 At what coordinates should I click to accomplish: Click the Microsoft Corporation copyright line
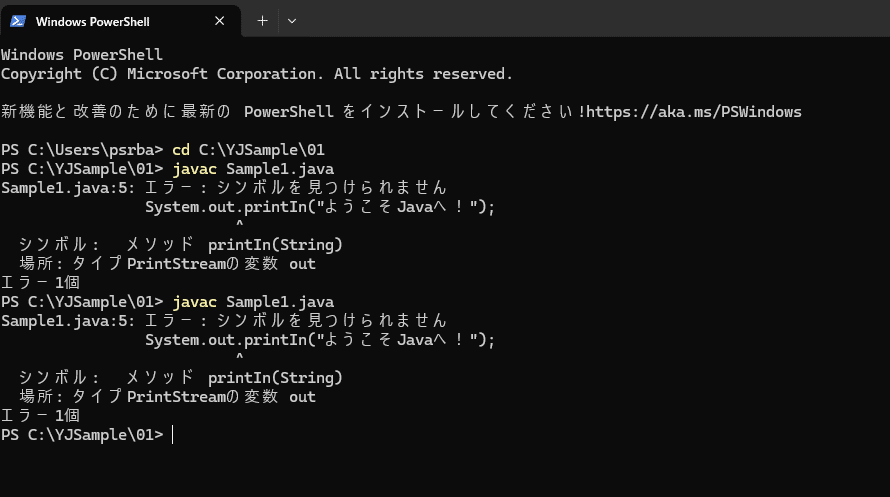[x=257, y=74]
